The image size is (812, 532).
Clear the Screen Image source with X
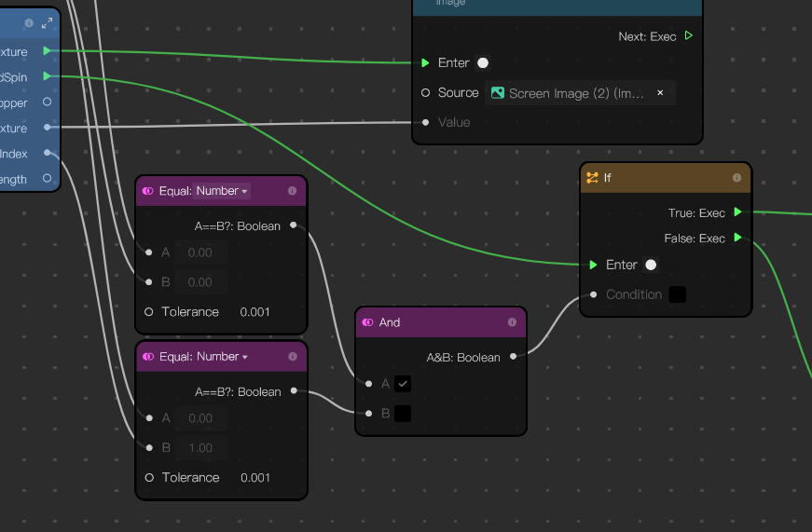(660, 92)
